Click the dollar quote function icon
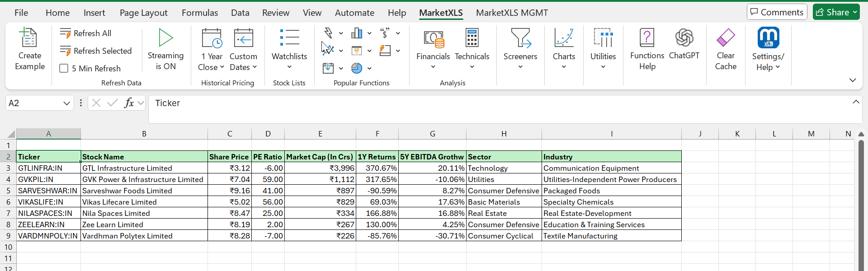This screenshot has width=868, height=271. (385, 33)
